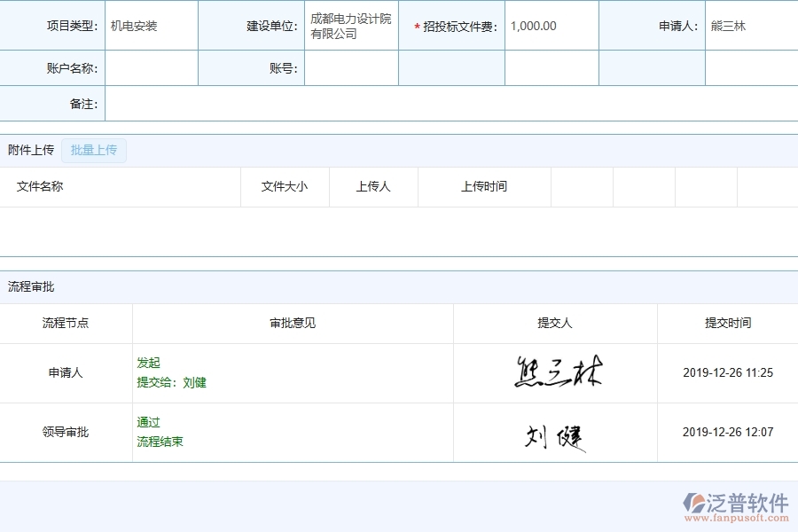Click the 批量上传 batch upload button

click(94, 150)
